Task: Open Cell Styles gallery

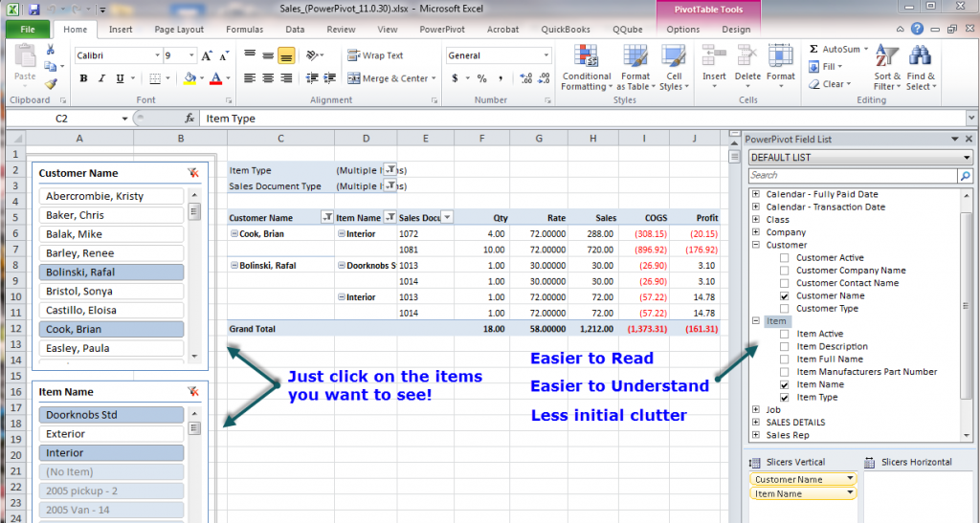Action: [x=674, y=67]
